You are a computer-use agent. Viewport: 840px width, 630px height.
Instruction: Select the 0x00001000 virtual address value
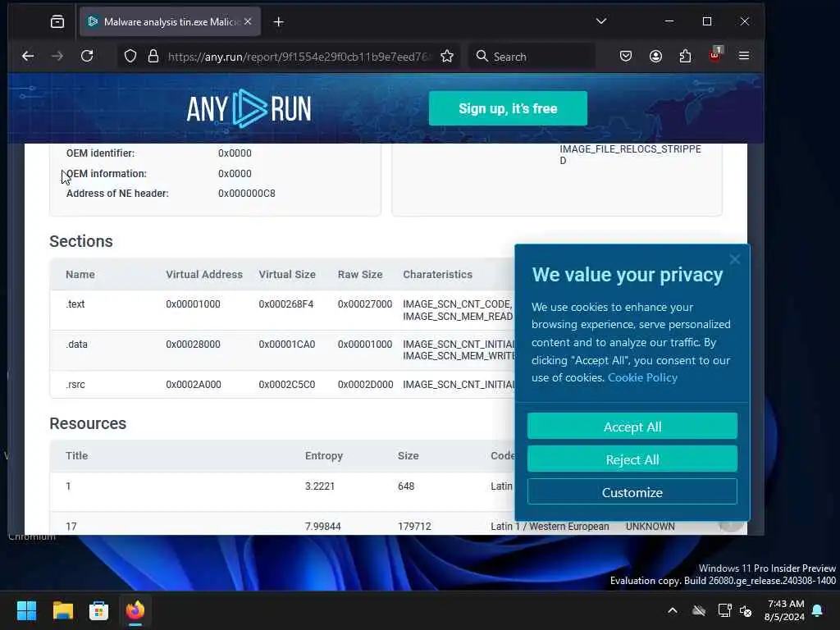[193, 304]
